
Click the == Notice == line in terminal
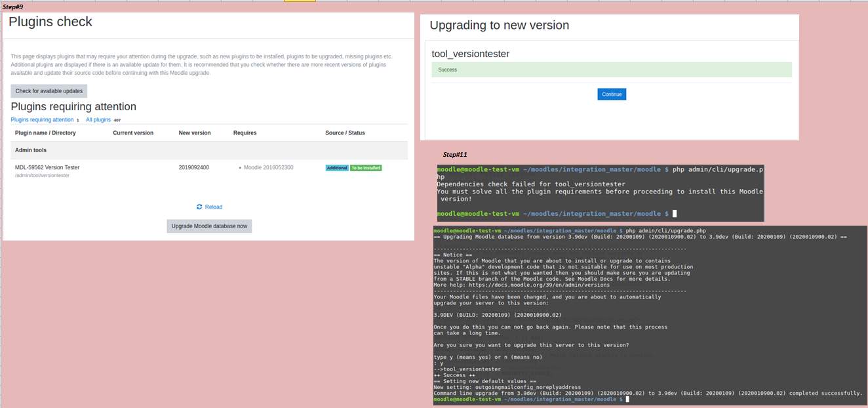453,255
